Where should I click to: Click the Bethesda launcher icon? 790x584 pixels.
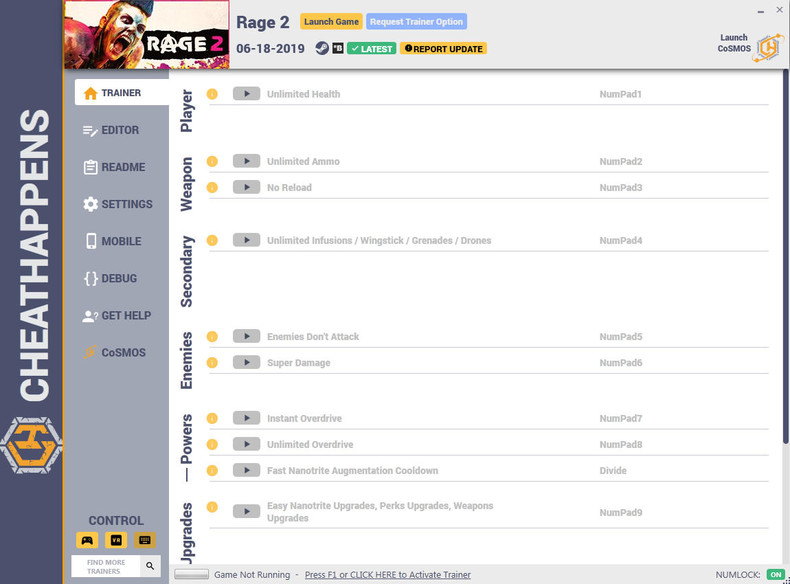coord(338,48)
